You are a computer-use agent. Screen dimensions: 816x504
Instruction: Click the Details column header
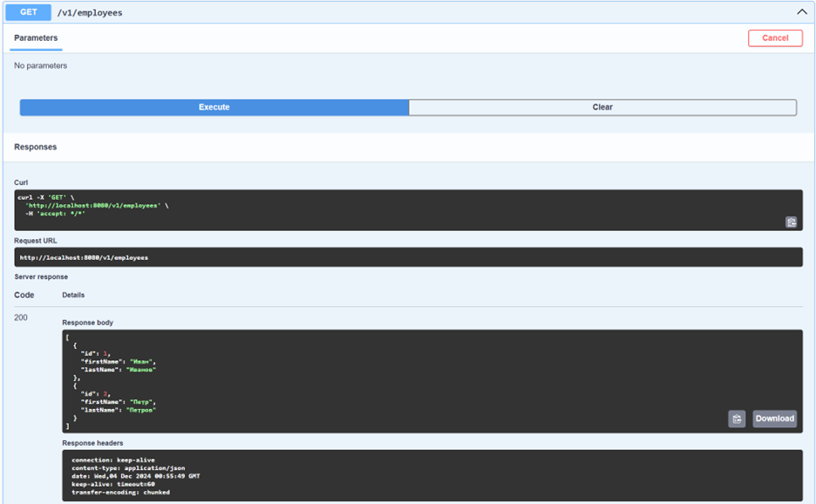(73, 295)
